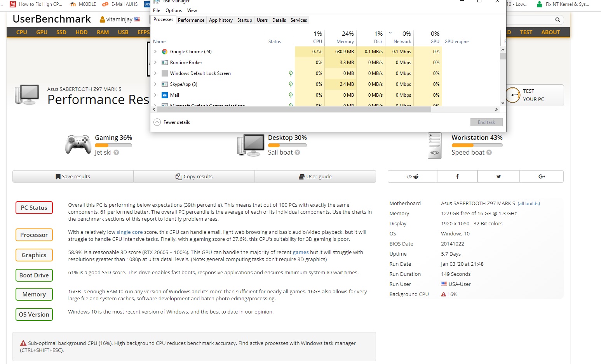Share results on Facebook
The image size is (601, 364).
(x=457, y=176)
